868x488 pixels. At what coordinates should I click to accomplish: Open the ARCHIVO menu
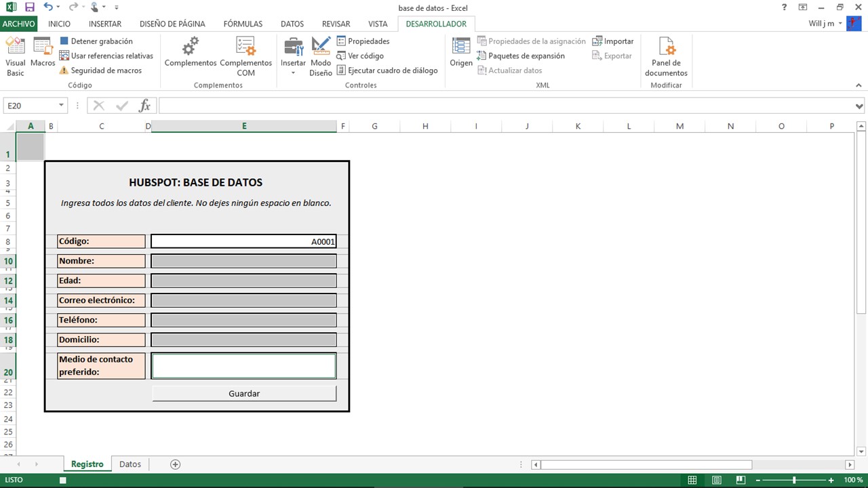(x=18, y=24)
